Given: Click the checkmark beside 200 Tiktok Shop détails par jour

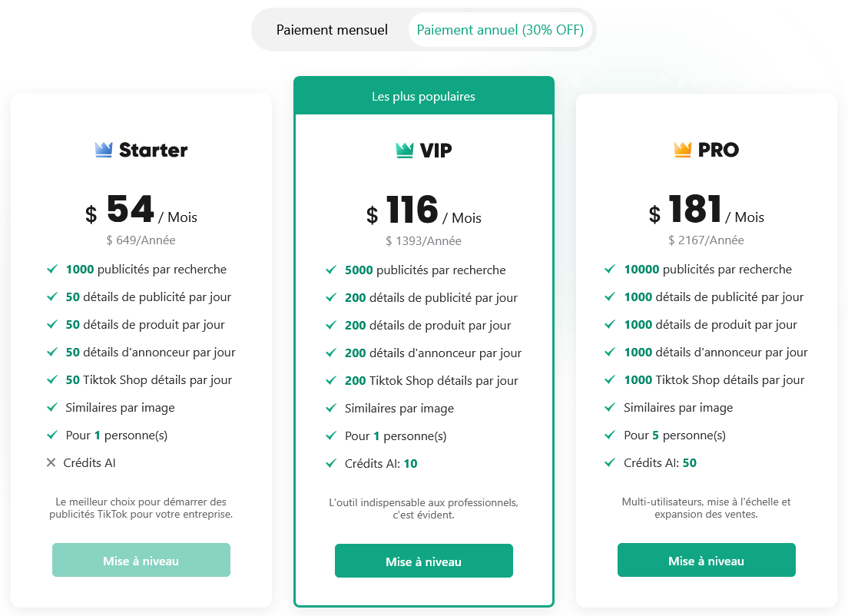Looking at the screenshot, I should (333, 380).
